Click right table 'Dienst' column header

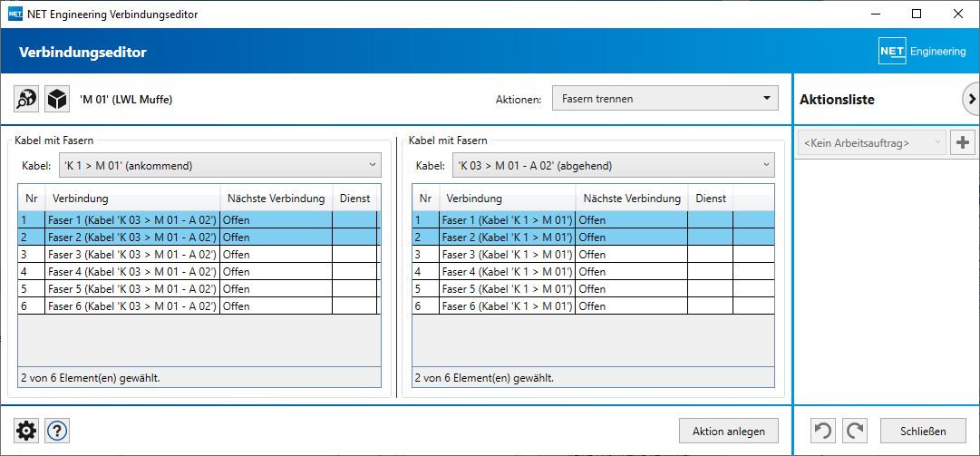(711, 199)
